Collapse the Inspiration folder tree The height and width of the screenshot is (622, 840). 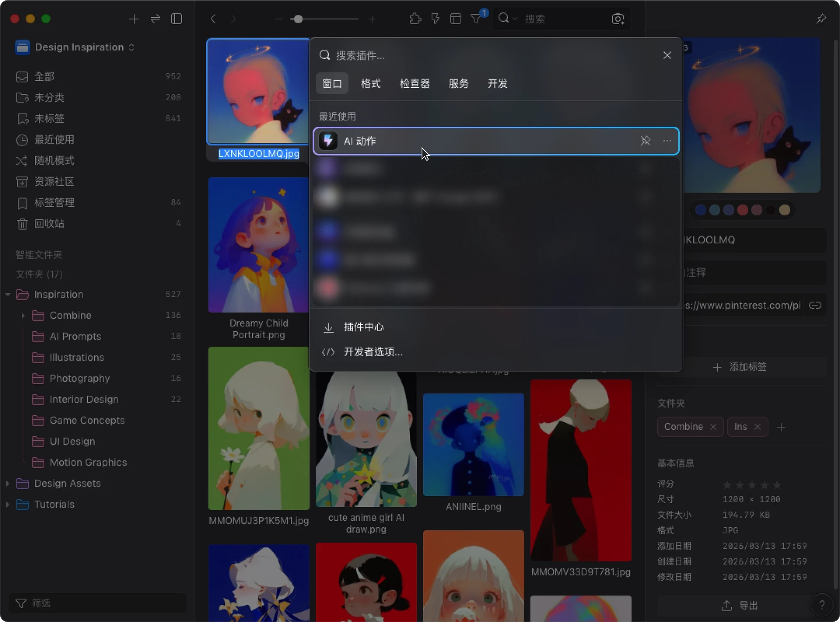[8, 294]
